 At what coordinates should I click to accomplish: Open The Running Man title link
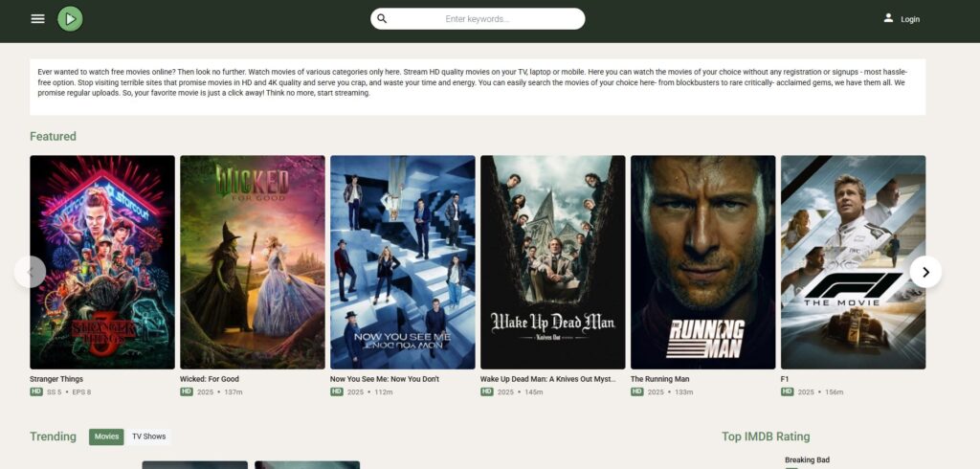pyautogui.click(x=659, y=379)
